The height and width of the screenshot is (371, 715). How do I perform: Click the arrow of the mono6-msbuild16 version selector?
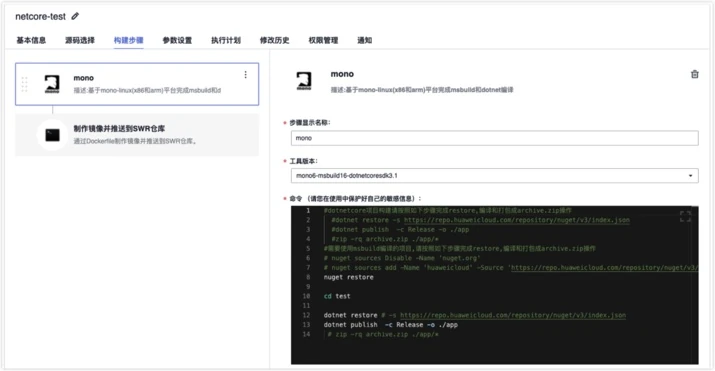[x=690, y=175]
